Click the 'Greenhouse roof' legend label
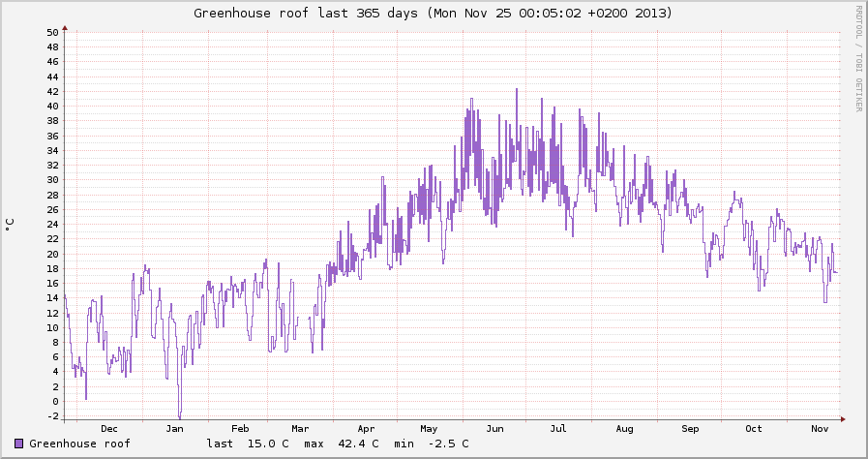 pyautogui.click(x=79, y=444)
